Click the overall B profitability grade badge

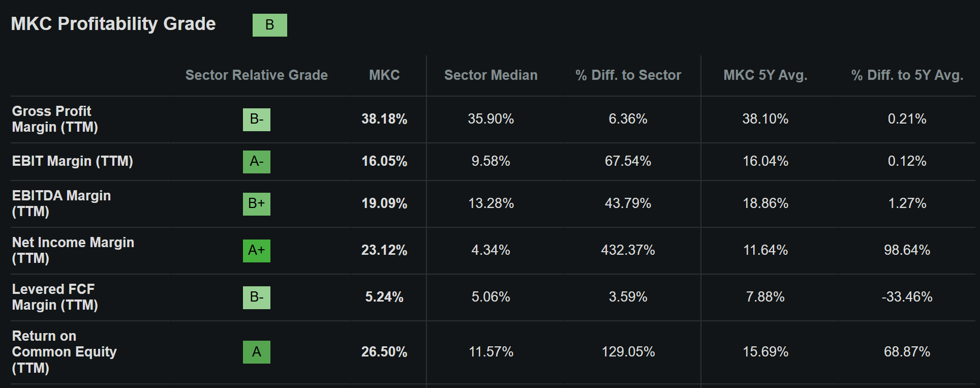click(x=269, y=25)
